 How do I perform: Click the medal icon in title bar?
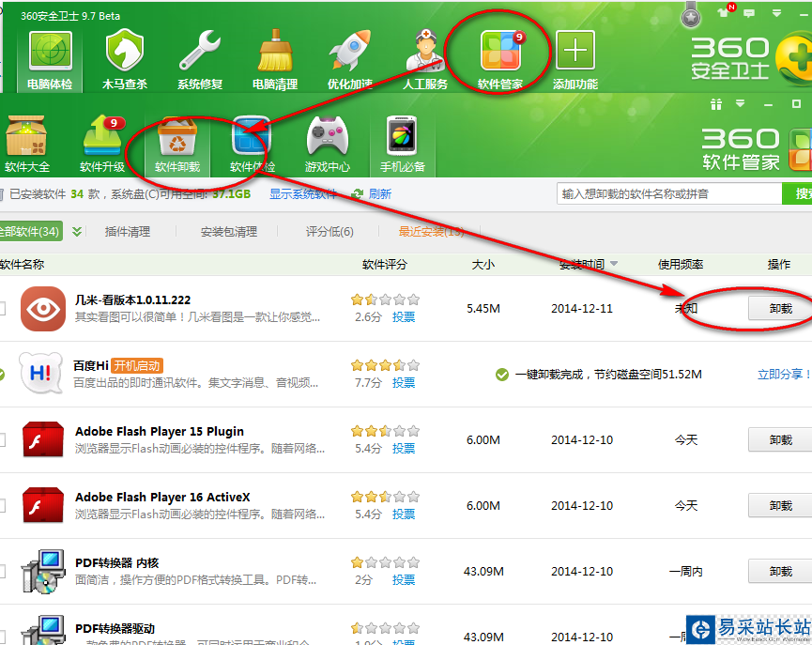(x=690, y=14)
